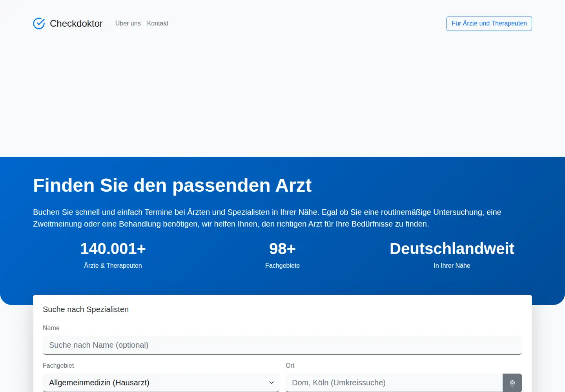
Task: Click the Ort field label
Action: click(290, 365)
